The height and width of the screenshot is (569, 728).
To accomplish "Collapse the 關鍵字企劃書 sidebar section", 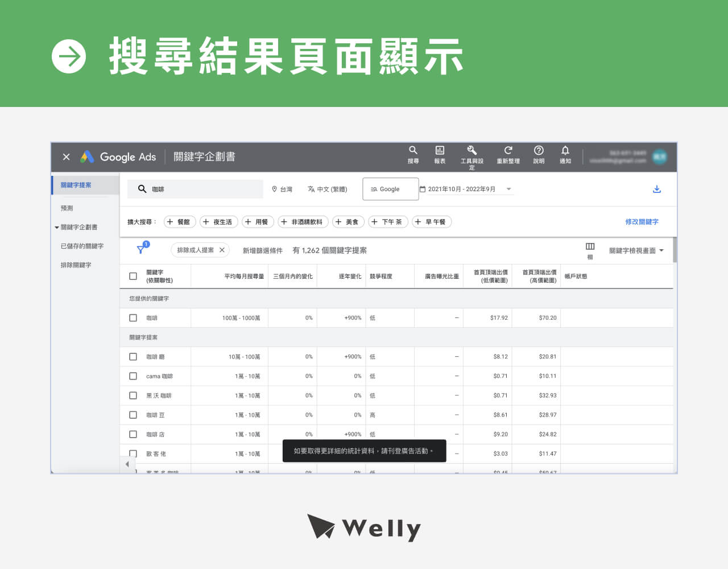I will [x=56, y=227].
